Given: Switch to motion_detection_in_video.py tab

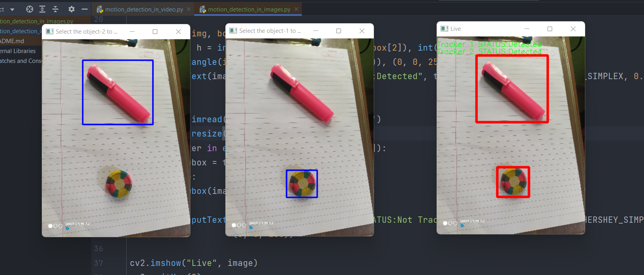Looking at the screenshot, I should coord(144,9).
